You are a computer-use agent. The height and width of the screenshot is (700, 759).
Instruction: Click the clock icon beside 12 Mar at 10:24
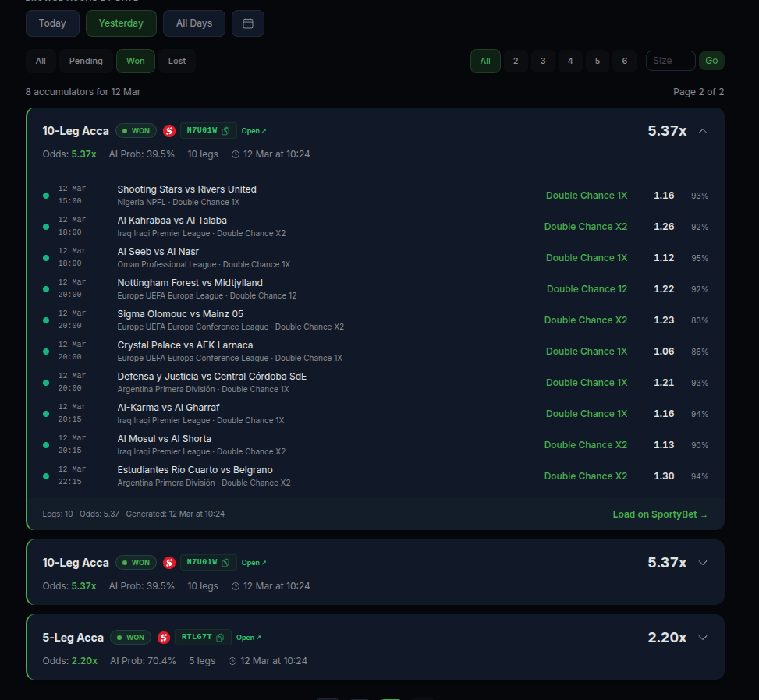[x=236, y=154]
